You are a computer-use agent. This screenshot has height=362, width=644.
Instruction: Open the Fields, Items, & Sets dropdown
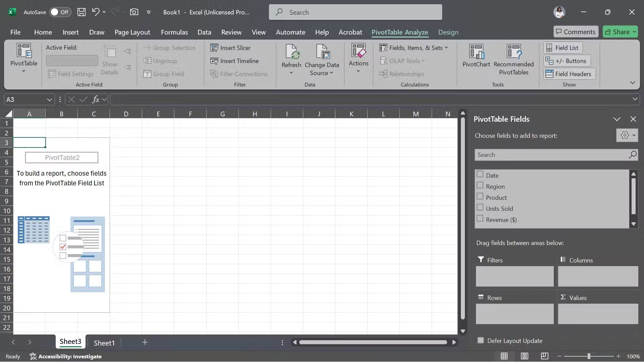click(414, 48)
